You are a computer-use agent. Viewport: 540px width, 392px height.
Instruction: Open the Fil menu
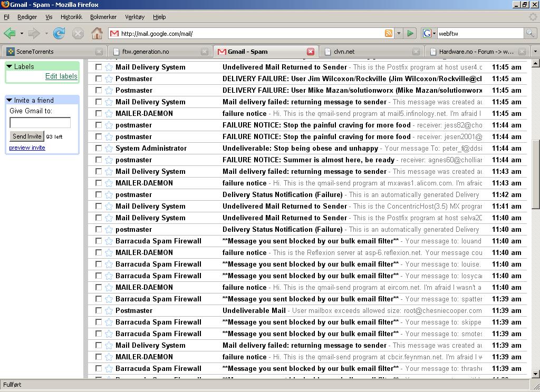6,17
